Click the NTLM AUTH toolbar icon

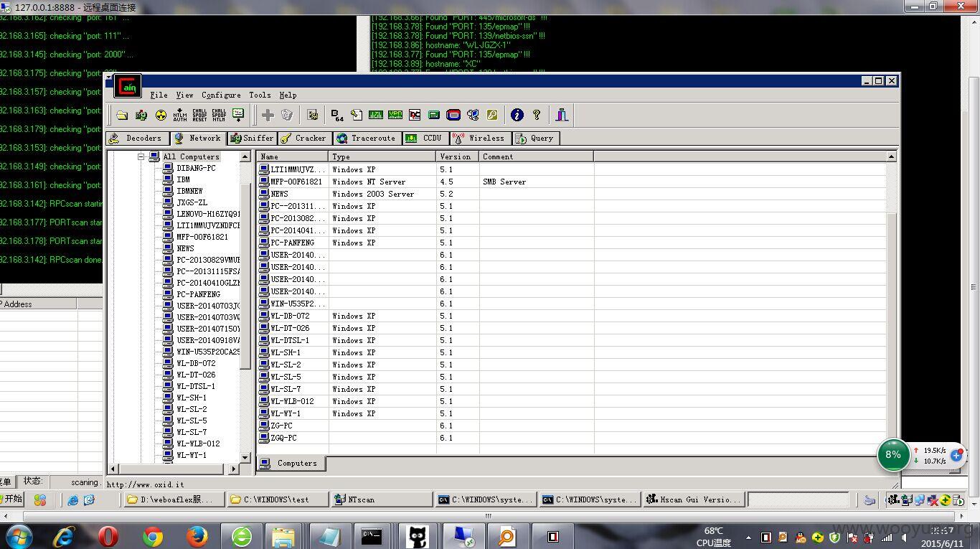(x=180, y=115)
